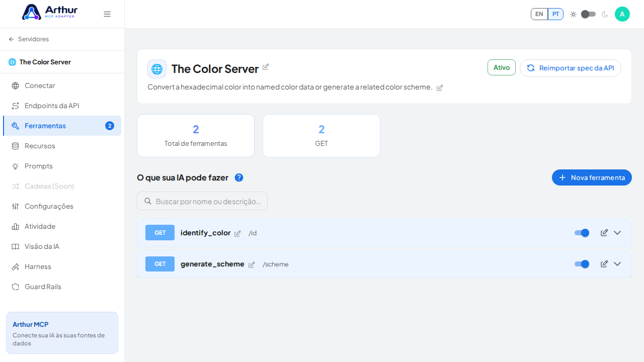Image resolution: width=644 pixels, height=362 pixels.
Task: Switch language to EN
Action: 539,14
